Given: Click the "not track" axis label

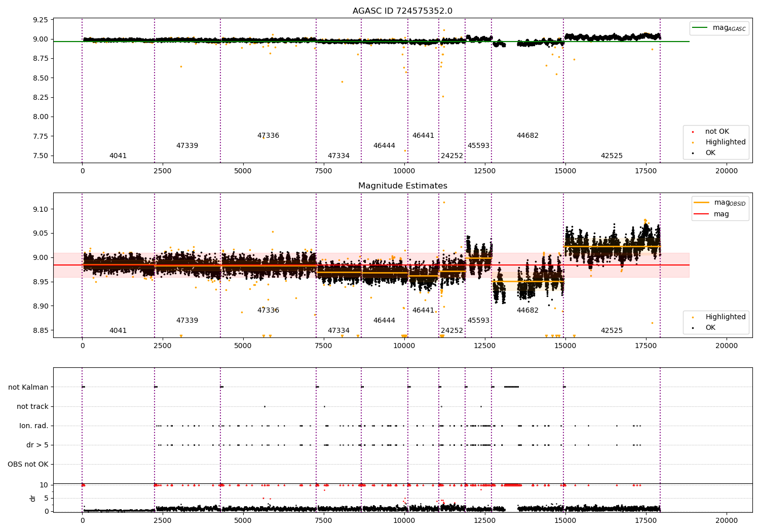Looking at the screenshot, I should [x=32, y=406].
